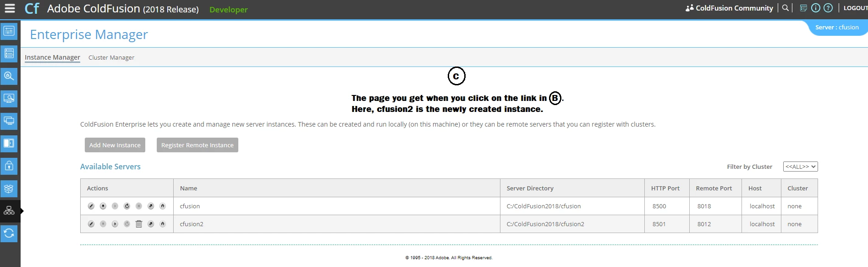Click the remote port value 8018
Screen dimensions: 868x267
(x=704, y=206)
